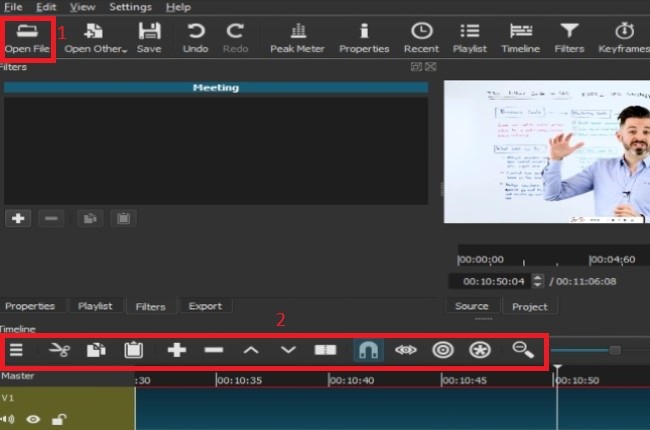Screen dimensions: 650x430
Task: Toggle the V1 track lock
Action: point(59,419)
